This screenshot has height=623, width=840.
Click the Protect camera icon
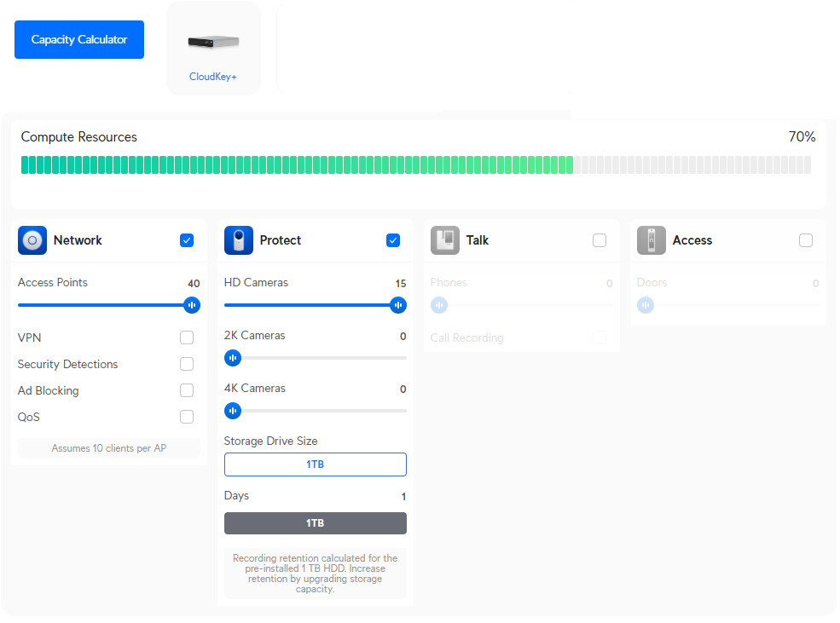click(239, 240)
